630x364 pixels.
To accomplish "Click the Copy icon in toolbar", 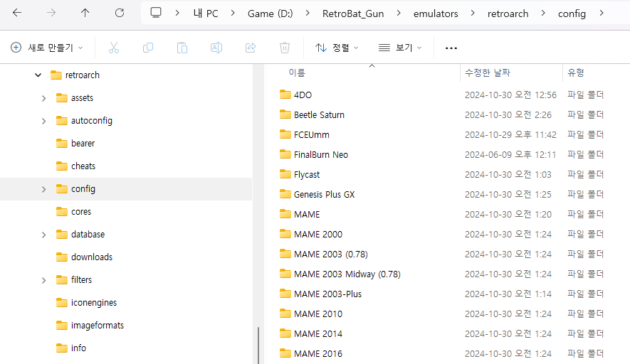I will tap(148, 48).
